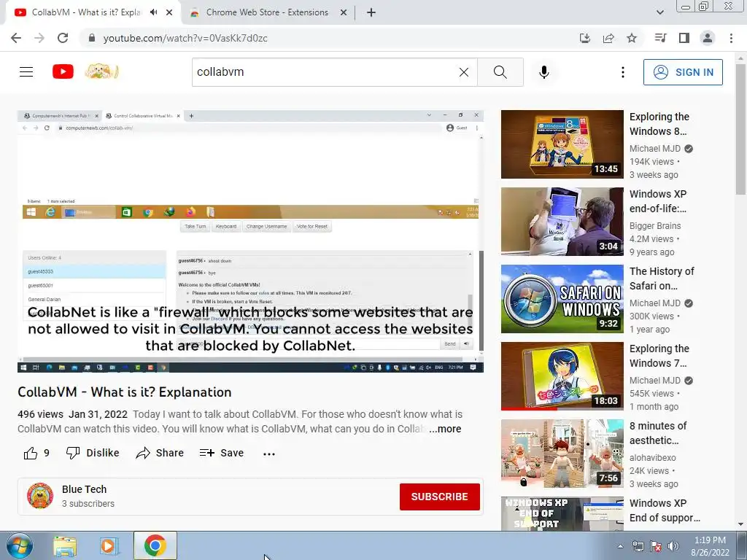Launch Windows Media Player from the taskbar
The image size is (747, 560).
109,546
